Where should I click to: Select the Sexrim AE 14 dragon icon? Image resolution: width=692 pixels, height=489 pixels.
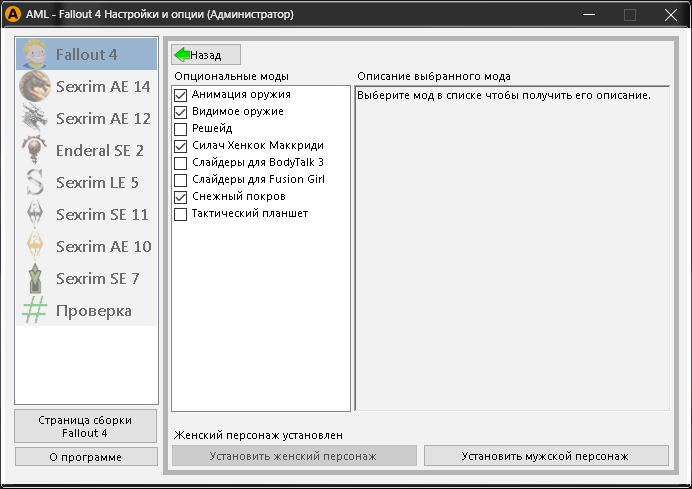click(x=35, y=87)
